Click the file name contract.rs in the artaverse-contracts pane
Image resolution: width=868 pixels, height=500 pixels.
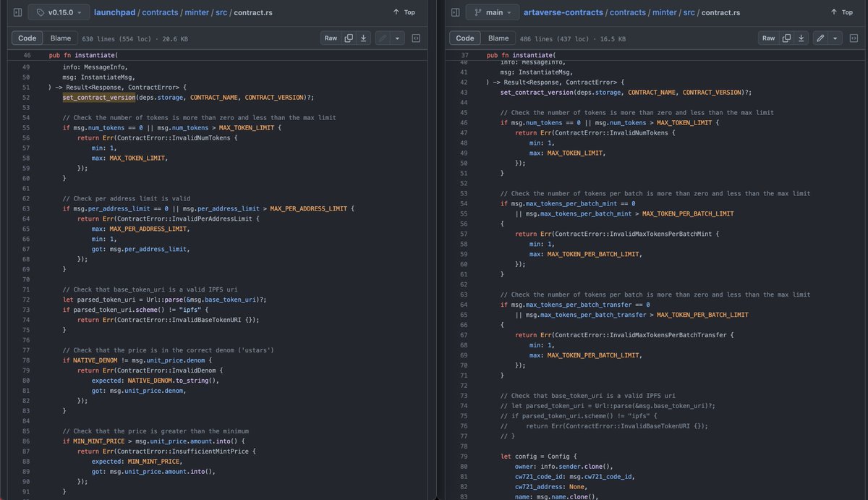[x=721, y=12]
